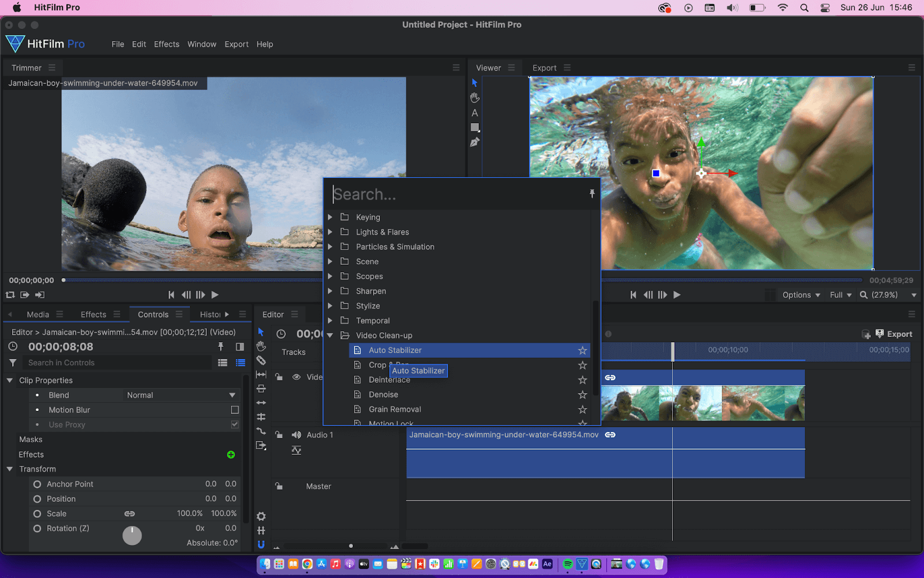Play the Viewer preview
924x578 pixels.
[x=677, y=295]
